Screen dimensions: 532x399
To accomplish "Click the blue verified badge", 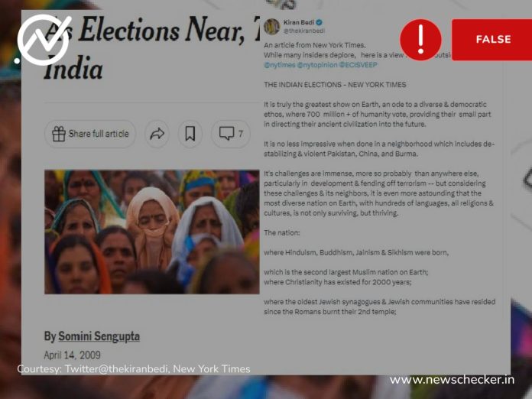I will click(319, 22).
